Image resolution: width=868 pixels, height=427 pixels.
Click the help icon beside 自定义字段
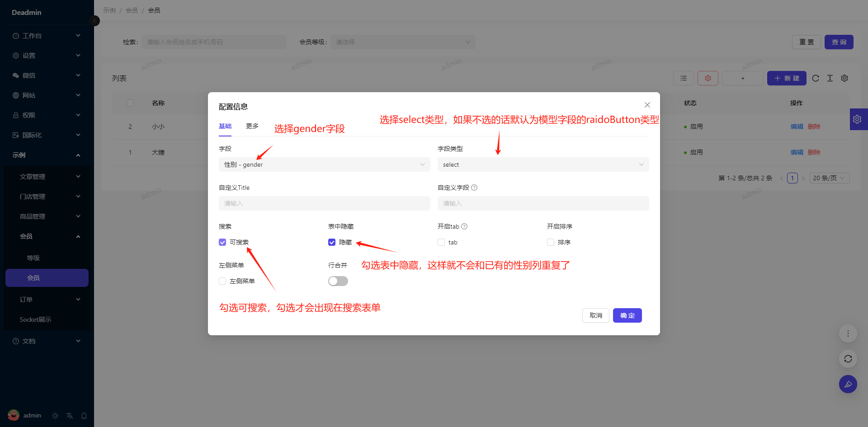pyautogui.click(x=474, y=188)
